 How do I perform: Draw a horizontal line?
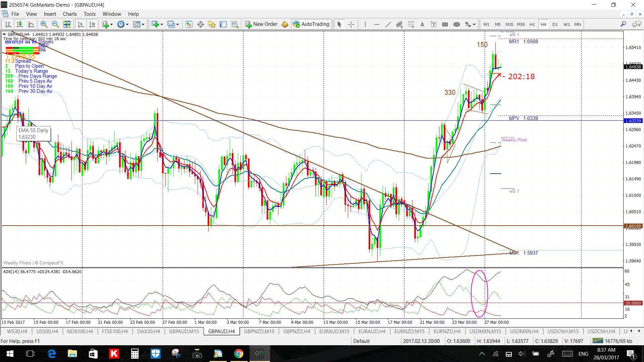click(x=377, y=24)
